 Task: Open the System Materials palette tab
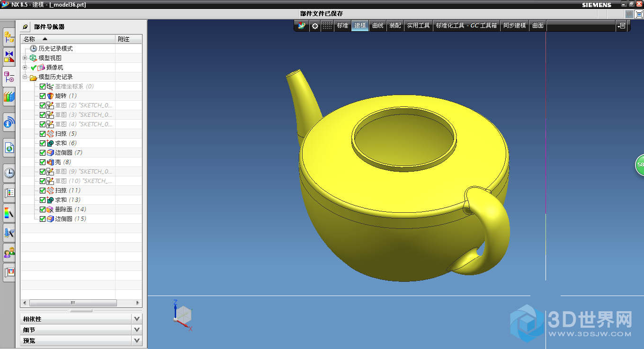coord(9,192)
